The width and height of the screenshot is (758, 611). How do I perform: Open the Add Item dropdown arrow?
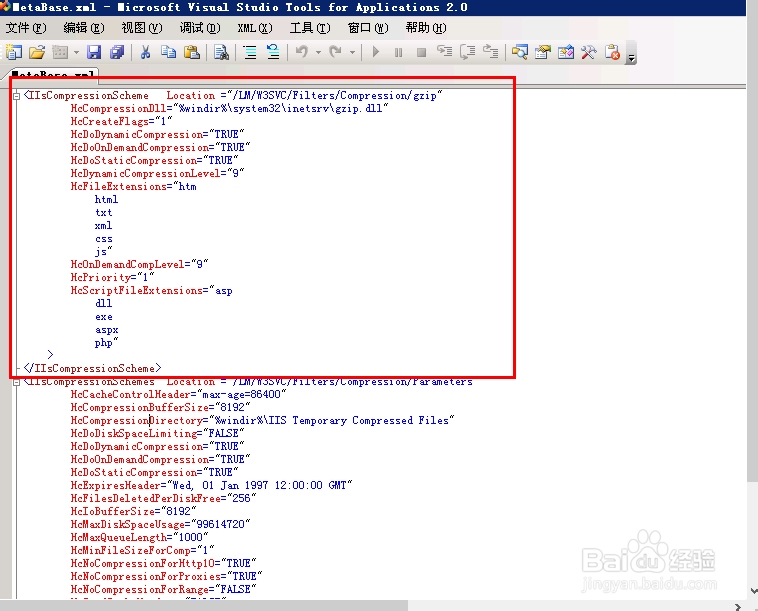pos(76,52)
